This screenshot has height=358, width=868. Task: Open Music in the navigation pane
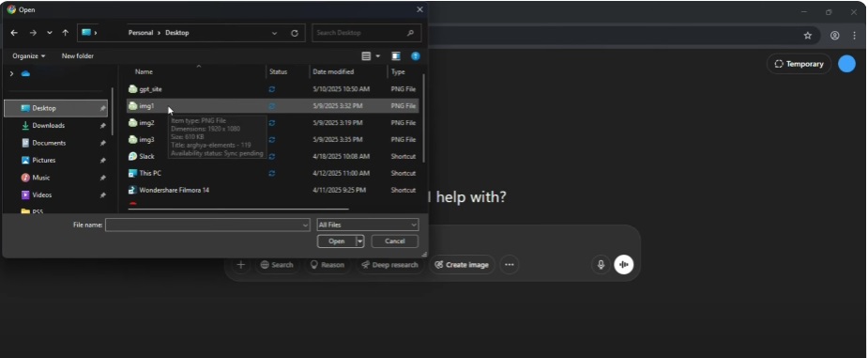(40, 178)
